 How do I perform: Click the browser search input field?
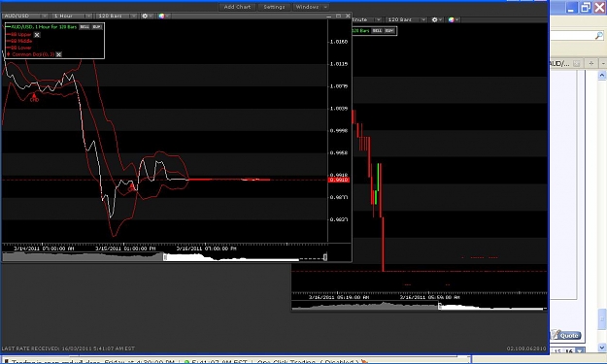click(x=572, y=36)
